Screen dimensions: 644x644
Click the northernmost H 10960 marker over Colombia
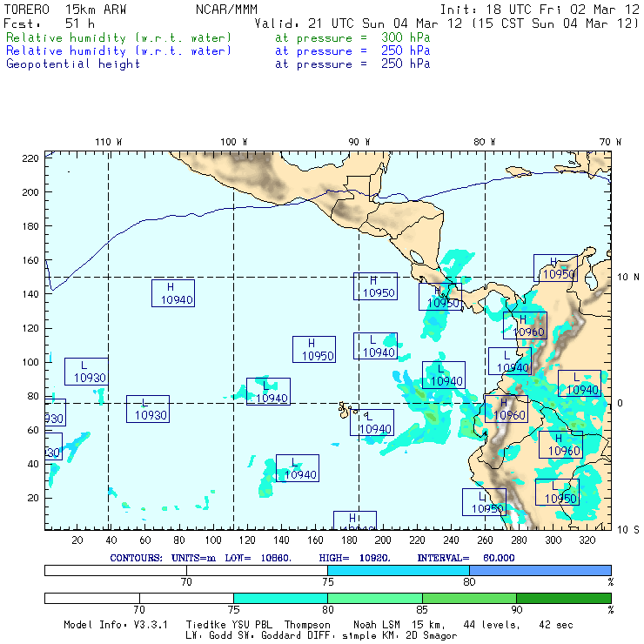tap(525, 325)
